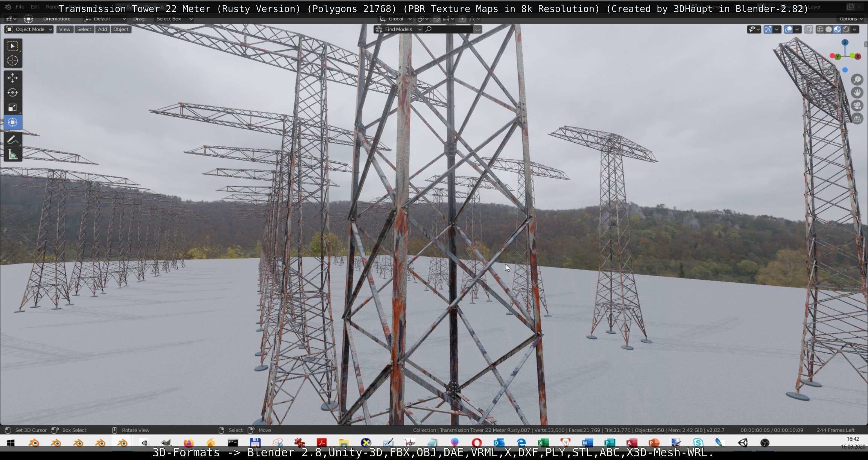Open the overlays options dropdown arrow
Viewport: 868px width, 460px height.
pyautogui.click(x=797, y=29)
